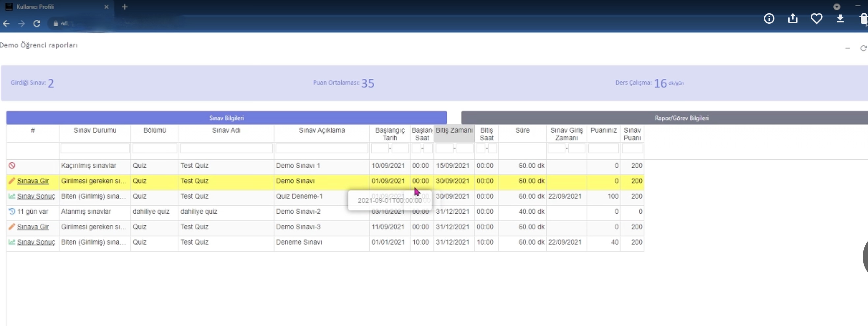Sort by the Sınav Puanı column header
The width and height of the screenshot is (868, 326).
(x=632, y=134)
